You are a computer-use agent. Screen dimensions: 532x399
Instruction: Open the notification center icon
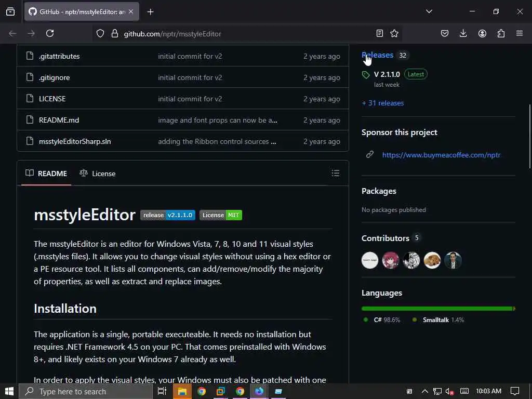click(x=515, y=391)
